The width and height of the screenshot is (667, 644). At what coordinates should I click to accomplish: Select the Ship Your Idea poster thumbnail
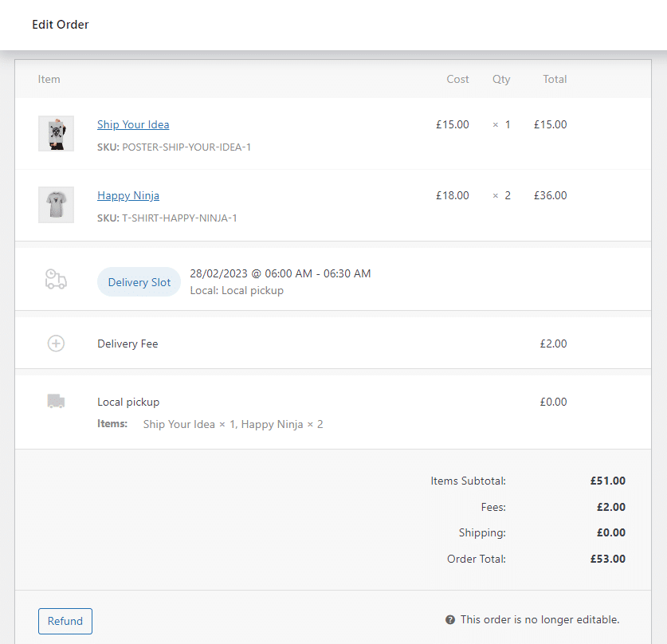point(56,133)
